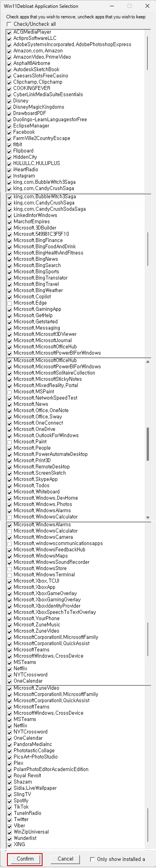The image size is (156, 868).
Task: Uncheck the Spotify app
Action: point(9,801)
